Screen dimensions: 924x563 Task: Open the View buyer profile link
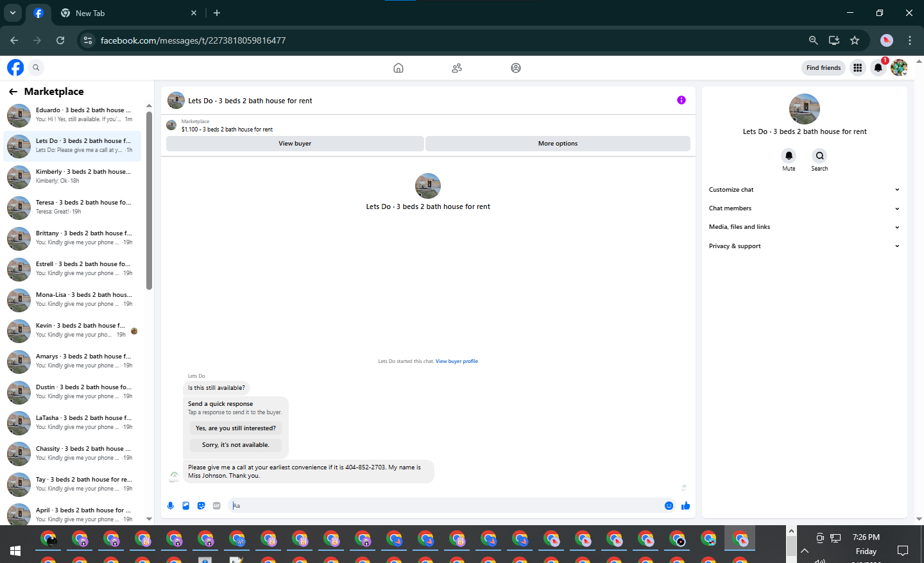click(457, 361)
